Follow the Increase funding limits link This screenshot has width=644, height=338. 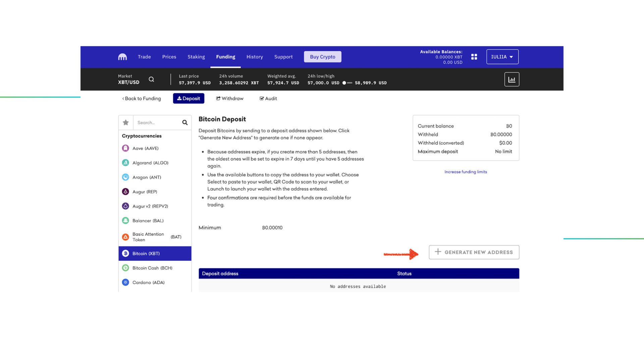(466, 172)
